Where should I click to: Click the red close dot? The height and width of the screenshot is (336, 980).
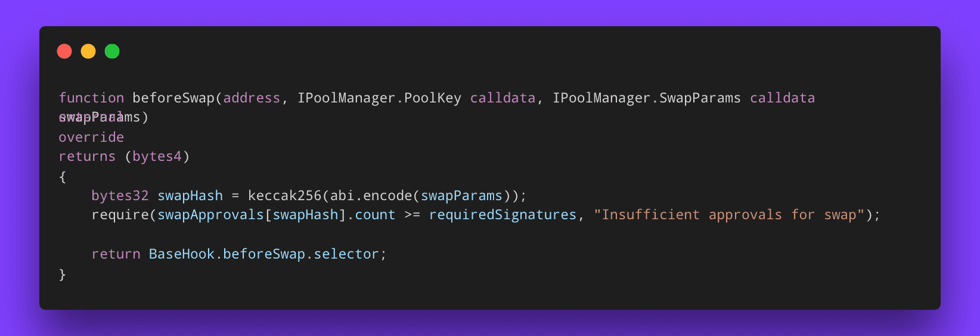[64, 52]
